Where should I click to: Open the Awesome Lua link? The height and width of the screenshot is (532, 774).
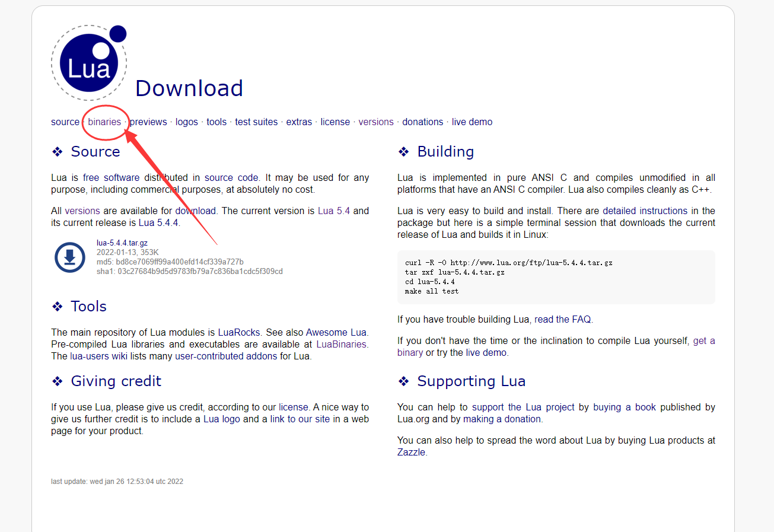(x=336, y=332)
